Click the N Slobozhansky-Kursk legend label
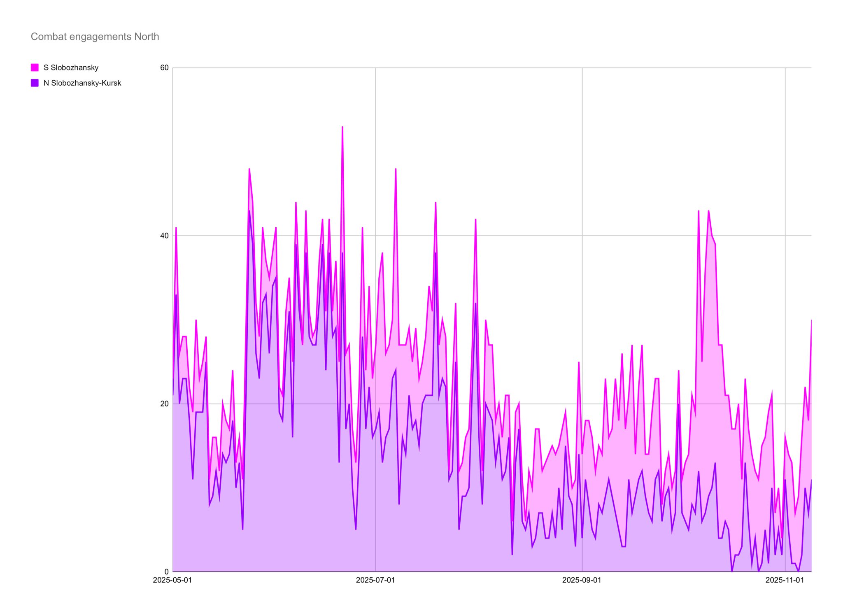Screen dimensions: 843x616 (82, 83)
